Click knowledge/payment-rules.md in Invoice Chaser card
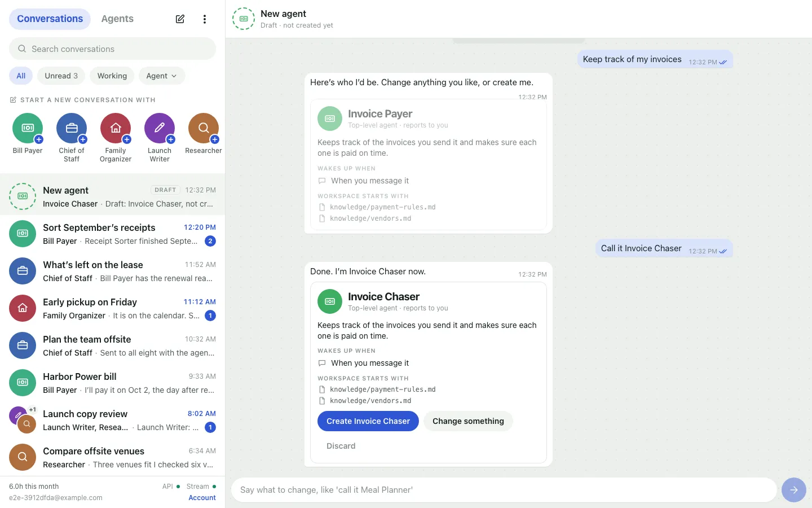Screen dimensions: 812x508 (382, 389)
